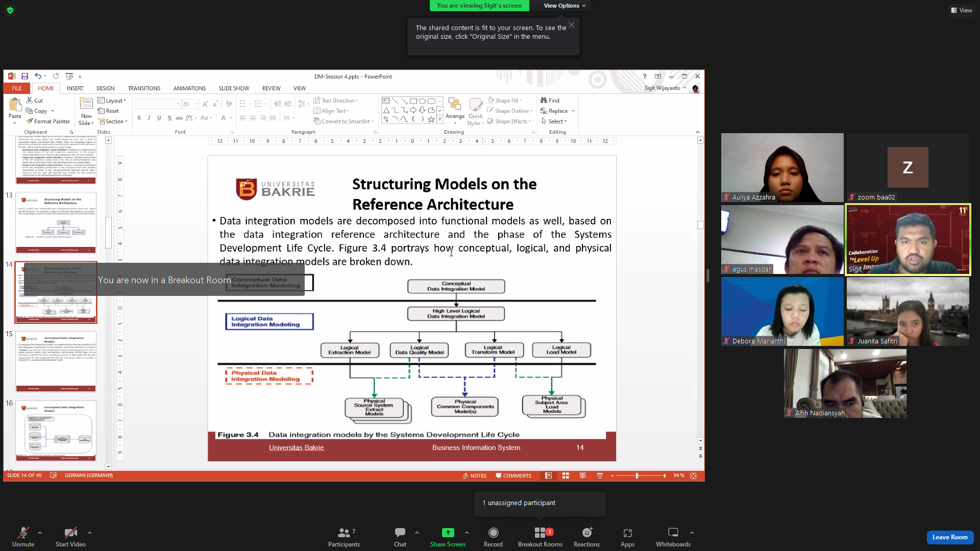Toggle Justify text alignment

point(273,118)
